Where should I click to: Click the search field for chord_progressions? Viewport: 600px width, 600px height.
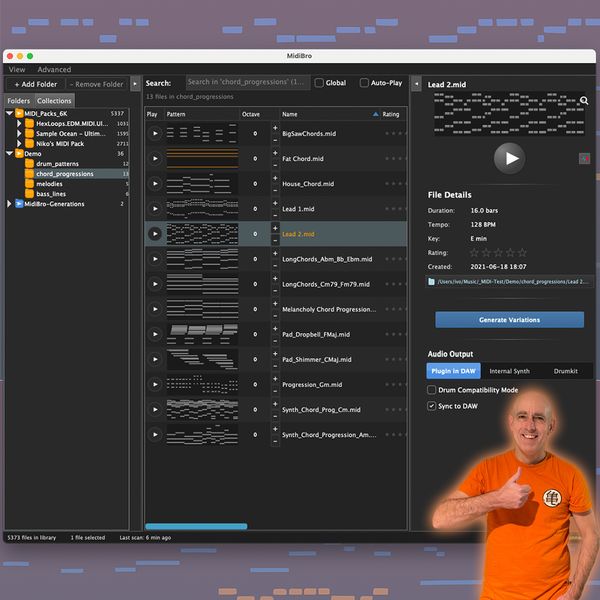click(248, 82)
